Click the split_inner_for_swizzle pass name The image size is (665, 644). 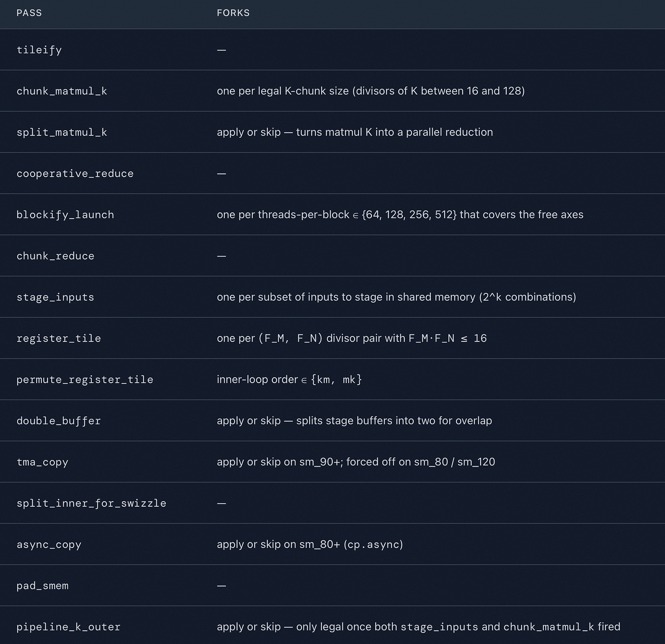point(91,503)
